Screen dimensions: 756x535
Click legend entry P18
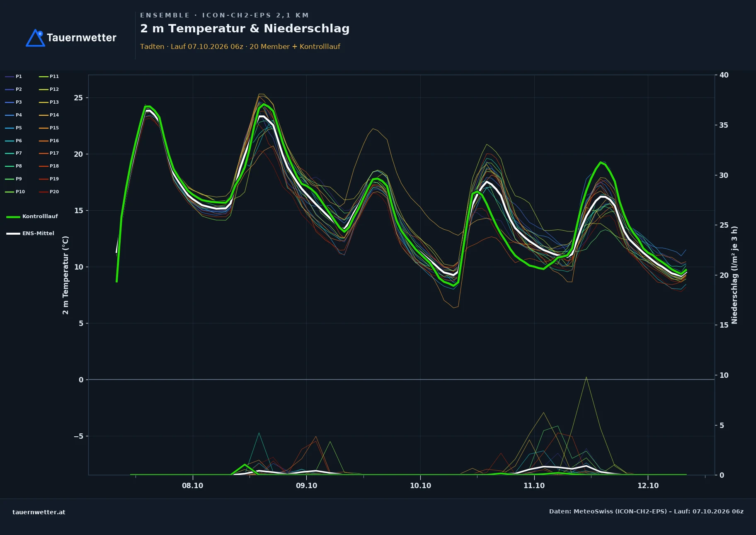(x=49, y=166)
